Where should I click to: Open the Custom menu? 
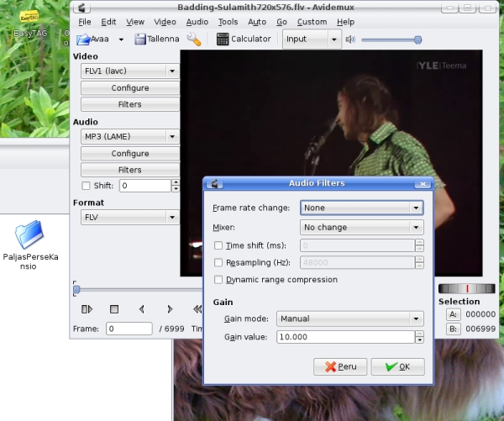coord(312,22)
